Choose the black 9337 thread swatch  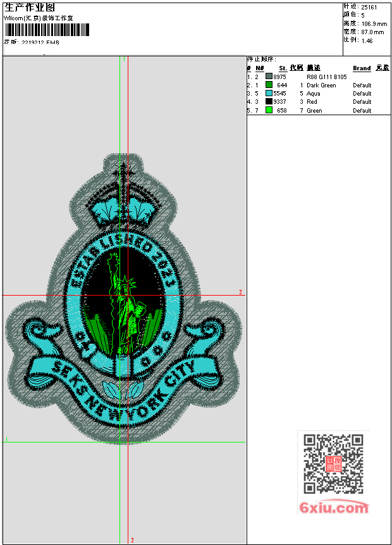(x=269, y=101)
